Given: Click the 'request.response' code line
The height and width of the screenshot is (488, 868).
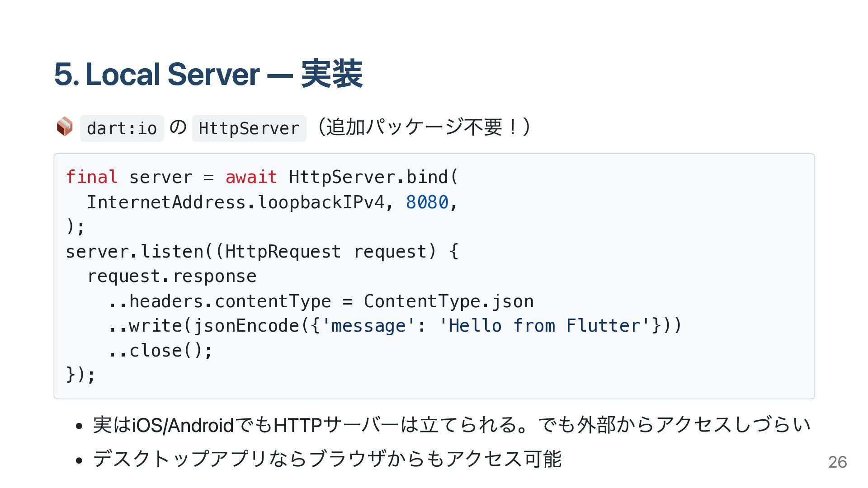Looking at the screenshot, I should click(x=172, y=277).
